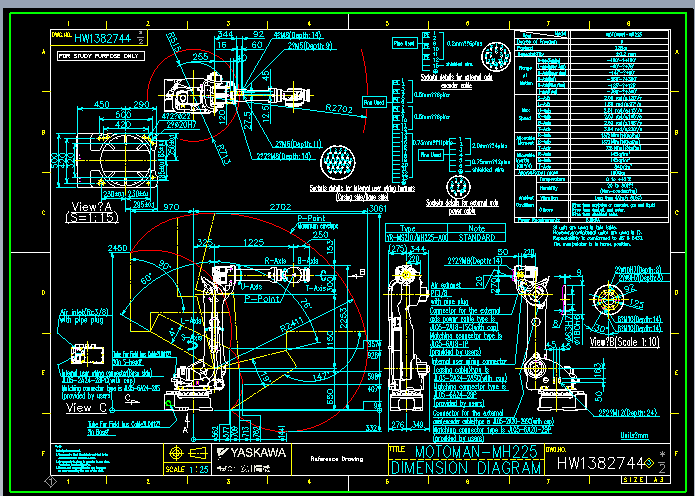Click the T-Axis label
This screenshot has height=496, width=695.
[316, 288]
